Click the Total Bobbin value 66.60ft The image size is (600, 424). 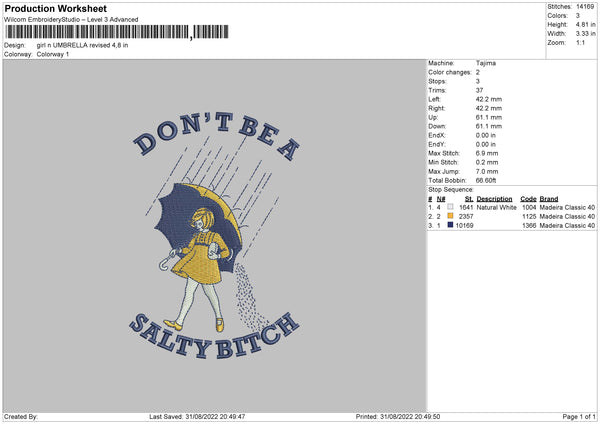[x=486, y=181]
